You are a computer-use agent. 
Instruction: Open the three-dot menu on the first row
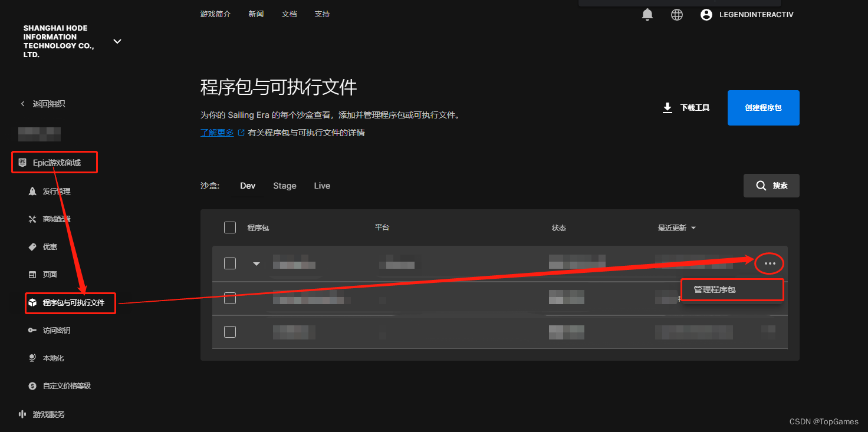tap(770, 263)
